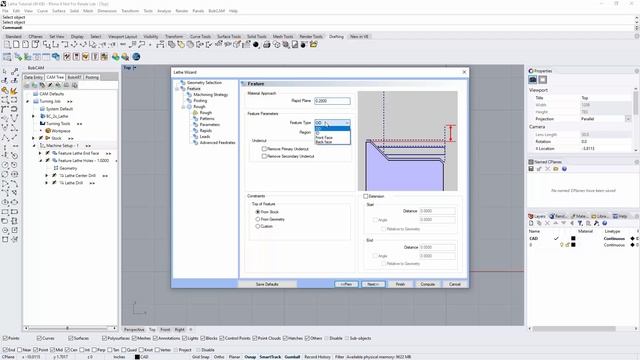Expand the Stock tree node

(x=33, y=138)
